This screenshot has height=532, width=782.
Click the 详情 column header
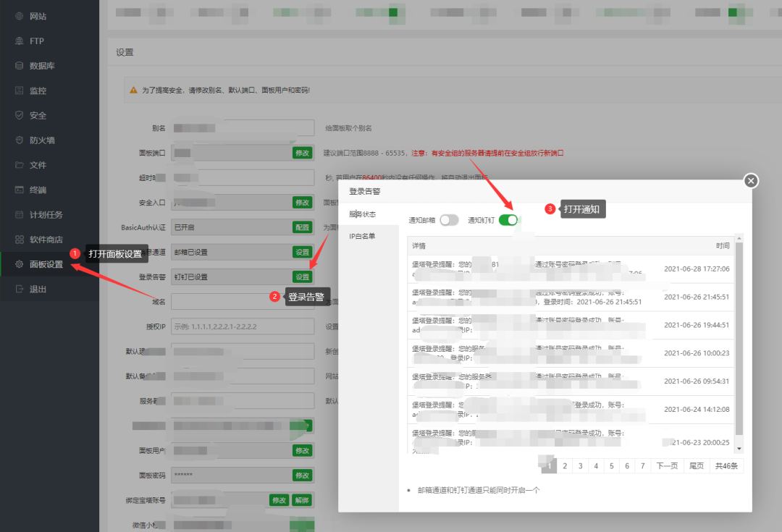(x=419, y=246)
